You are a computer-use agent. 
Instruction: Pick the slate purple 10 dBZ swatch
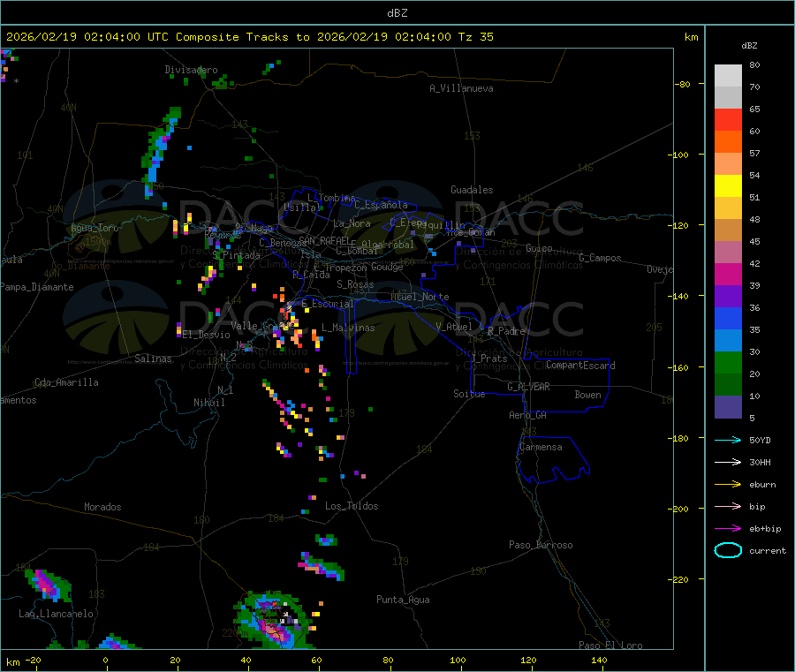tap(728, 407)
